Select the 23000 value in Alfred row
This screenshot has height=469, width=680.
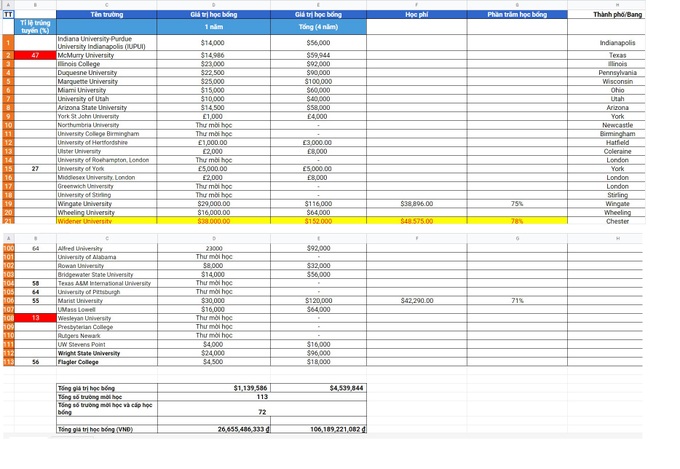pos(214,248)
